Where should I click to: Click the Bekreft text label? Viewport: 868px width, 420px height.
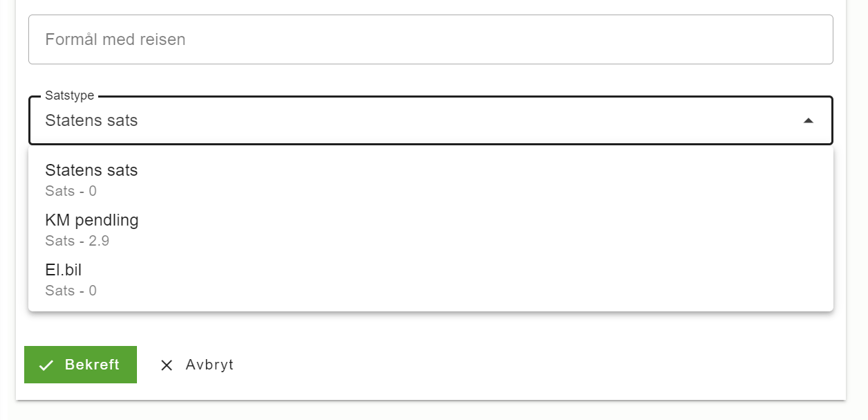(x=92, y=365)
